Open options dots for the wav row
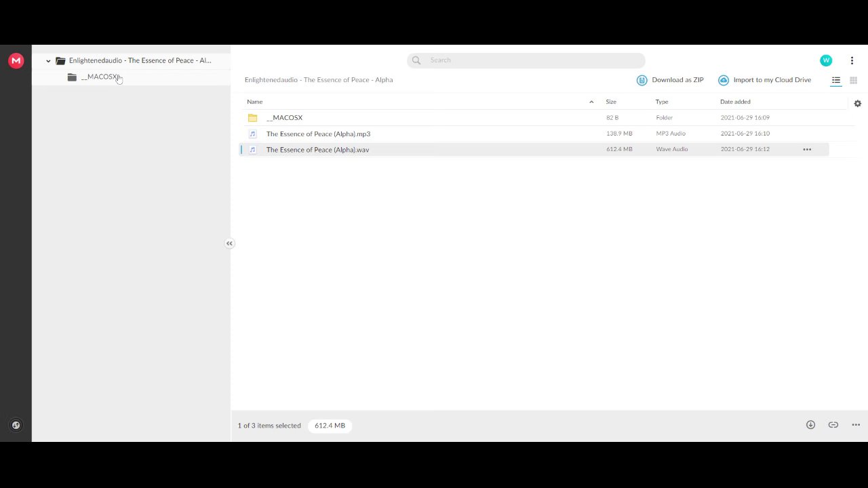 click(x=807, y=149)
